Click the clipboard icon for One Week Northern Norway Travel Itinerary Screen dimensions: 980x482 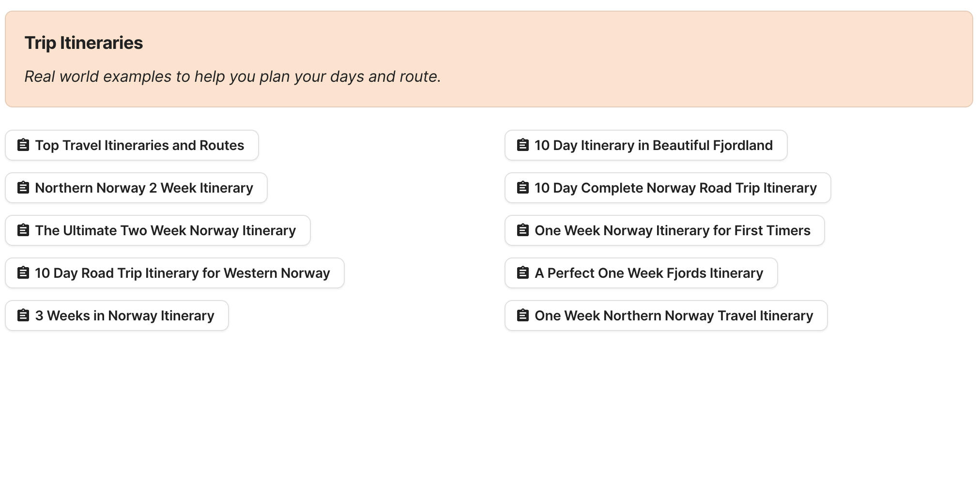pyautogui.click(x=522, y=315)
